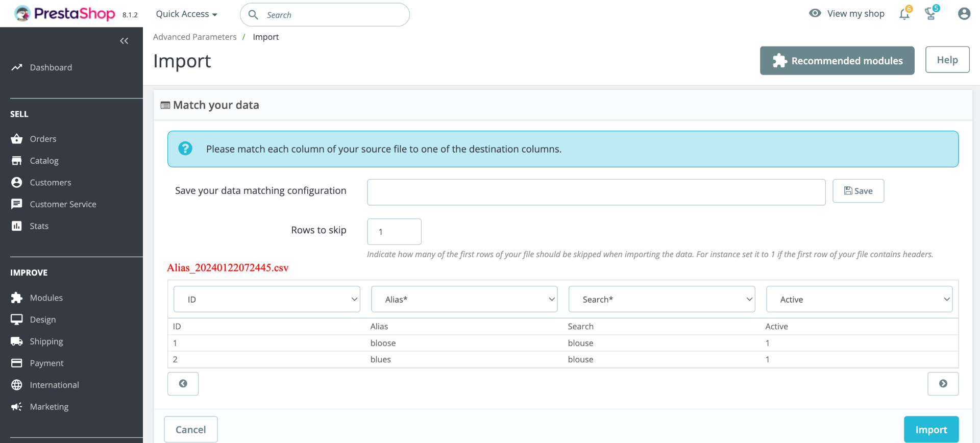Open the notifications bell

[904, 14]
